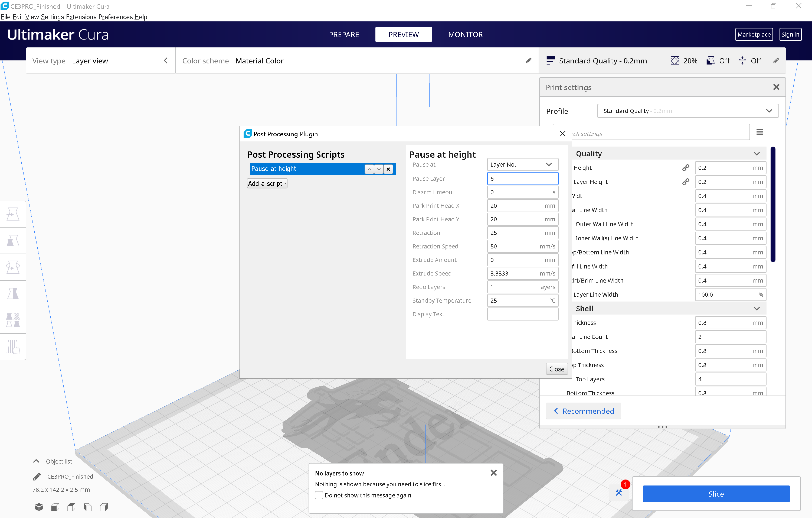Collapse the Quality settings section
The image size is (812, 518).
(756, 154)
